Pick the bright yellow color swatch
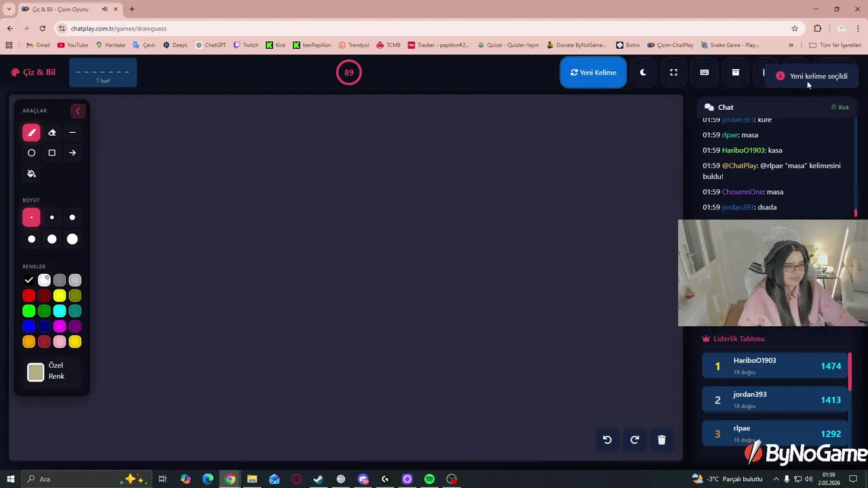The width and height of the screenshot is (868, 488). coord(60,296)
